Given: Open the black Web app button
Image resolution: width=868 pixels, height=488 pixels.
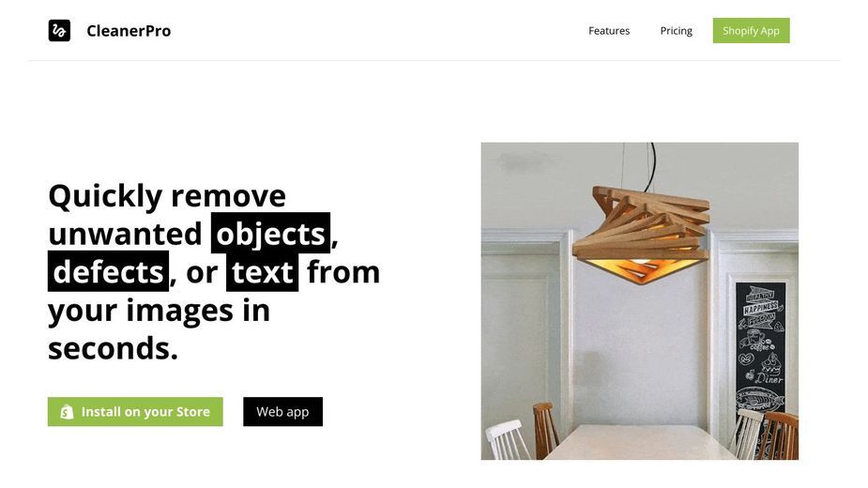Looking at the screenshot, I should pos(282,412).
